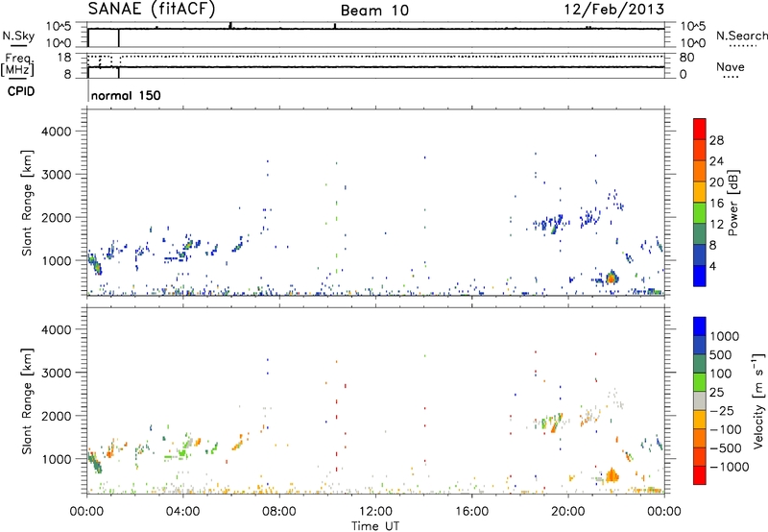Viewport: 768px width, 532px height.
Task: Click the Nave axis value 80
Action: [686, 58]
